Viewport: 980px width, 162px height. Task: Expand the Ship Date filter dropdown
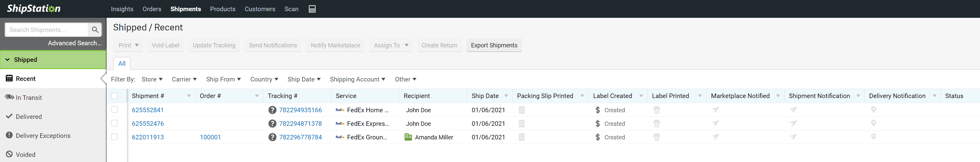click(304, 79)
